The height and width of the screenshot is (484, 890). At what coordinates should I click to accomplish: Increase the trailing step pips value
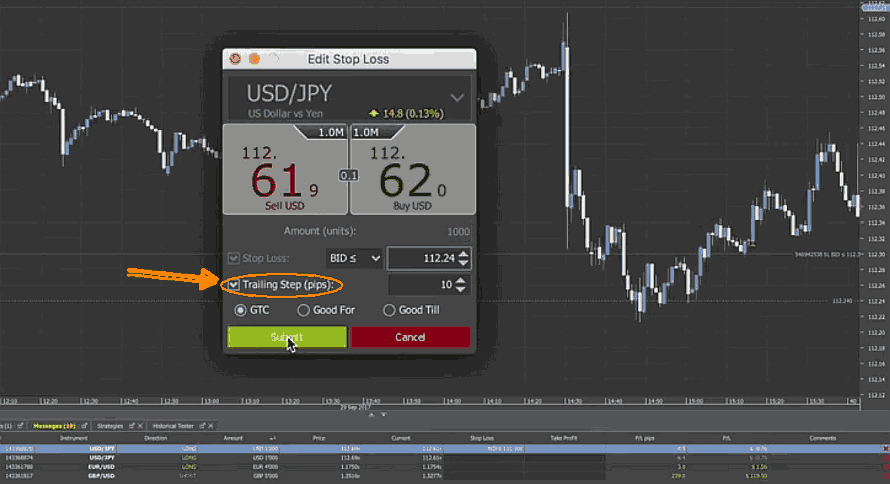coord(460,280)
